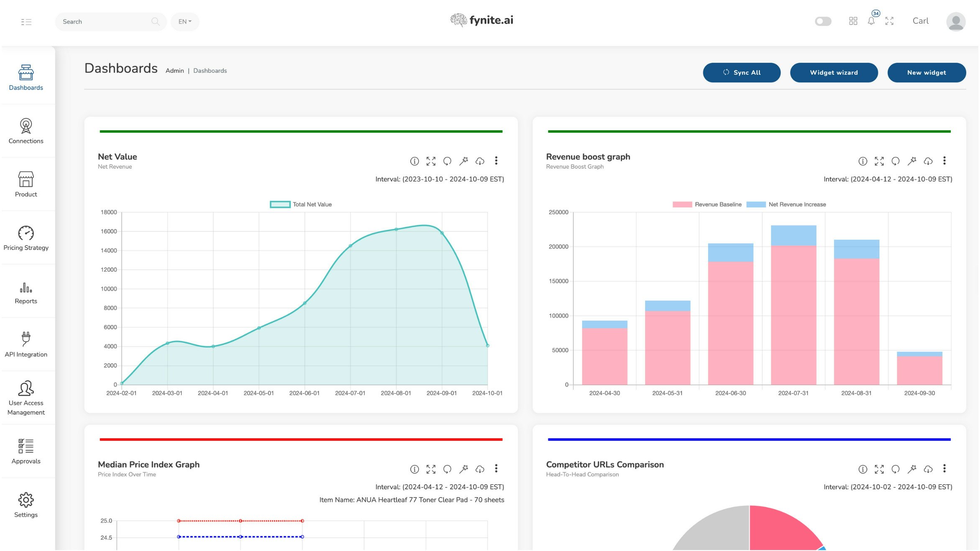Enter fullscreen mode from header icon
This screenshot has height=551, width=980.
889,21
